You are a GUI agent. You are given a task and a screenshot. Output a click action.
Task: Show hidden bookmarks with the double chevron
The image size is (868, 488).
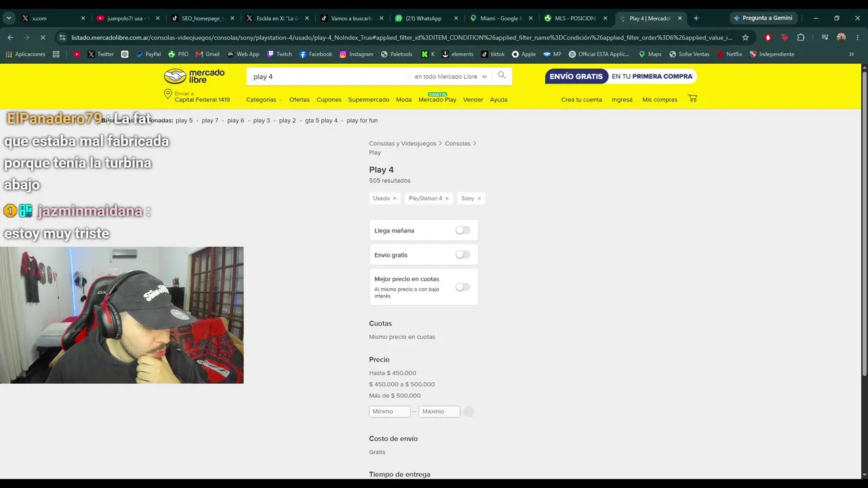(852, 54)
